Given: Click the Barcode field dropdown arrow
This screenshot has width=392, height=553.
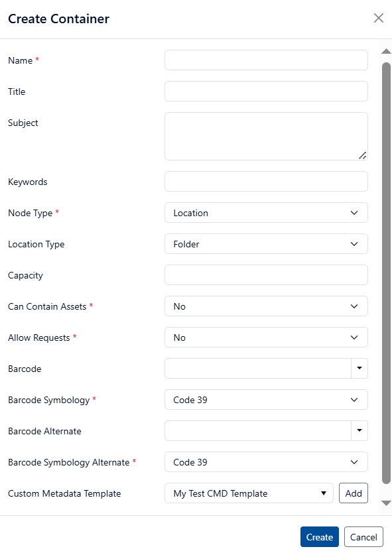Looking at the screenshot, I should tap(359, 368).
